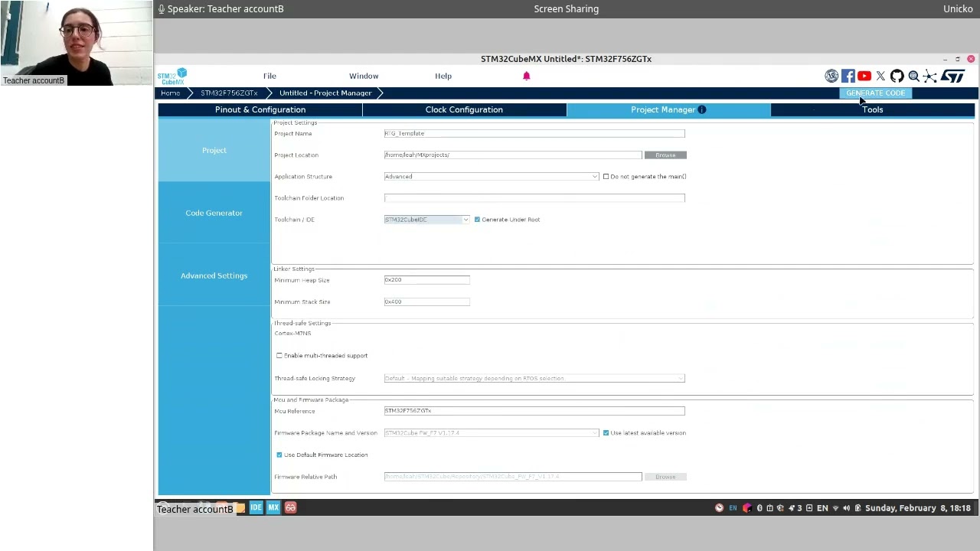
Task: Click the Wi-Fi icon in system tray
Action: [x=835, y=508]
